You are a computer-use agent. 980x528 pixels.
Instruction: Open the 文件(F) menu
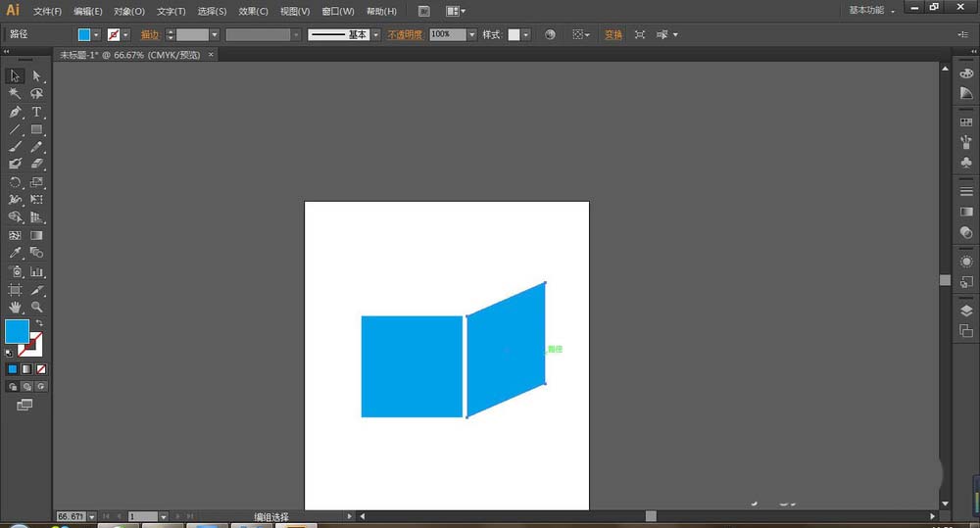pos(47,11)
